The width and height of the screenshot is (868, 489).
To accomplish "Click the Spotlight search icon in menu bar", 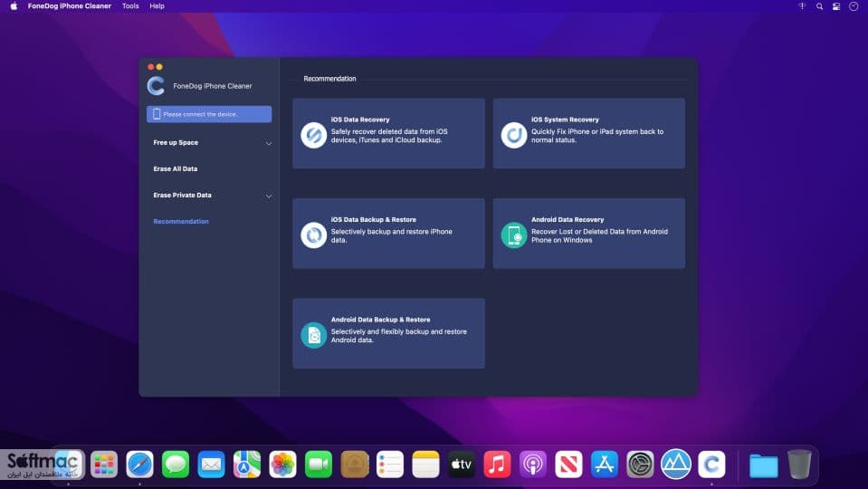I will coord(819,6).
